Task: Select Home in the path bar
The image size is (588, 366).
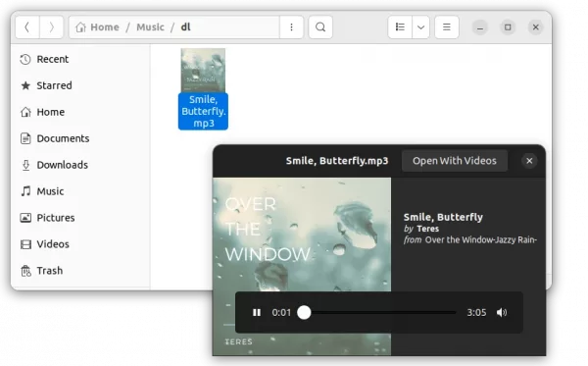Action: click(x=97, y=27)
